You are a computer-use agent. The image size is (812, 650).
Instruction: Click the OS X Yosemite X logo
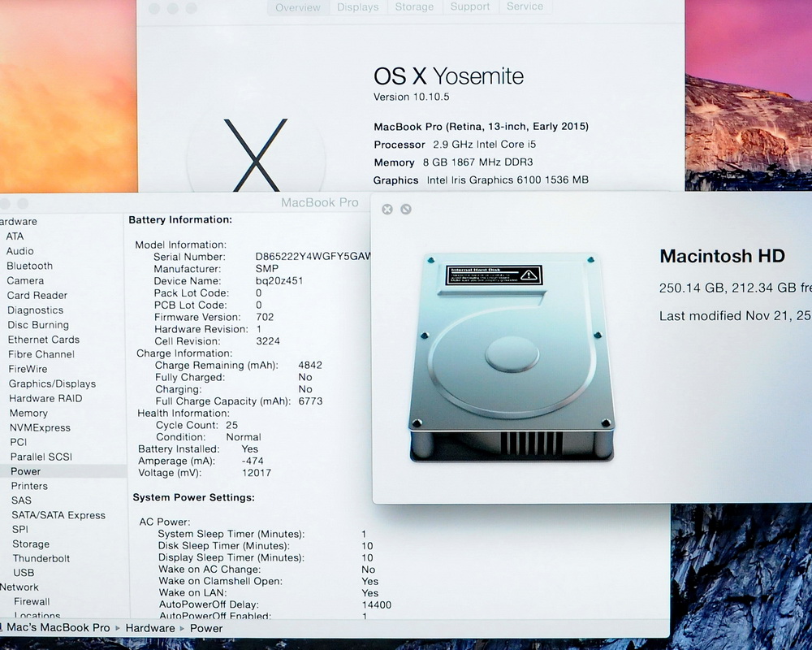point(256,154)
